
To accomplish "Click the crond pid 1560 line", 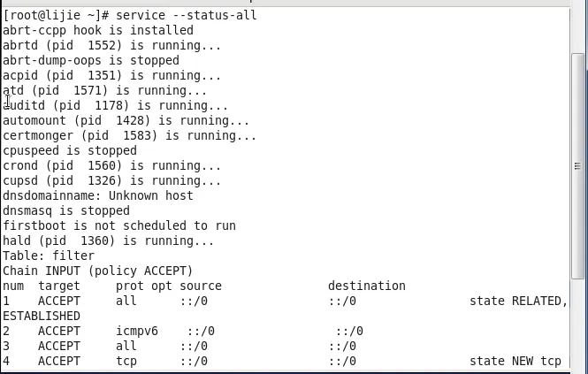I will [111, 165].
